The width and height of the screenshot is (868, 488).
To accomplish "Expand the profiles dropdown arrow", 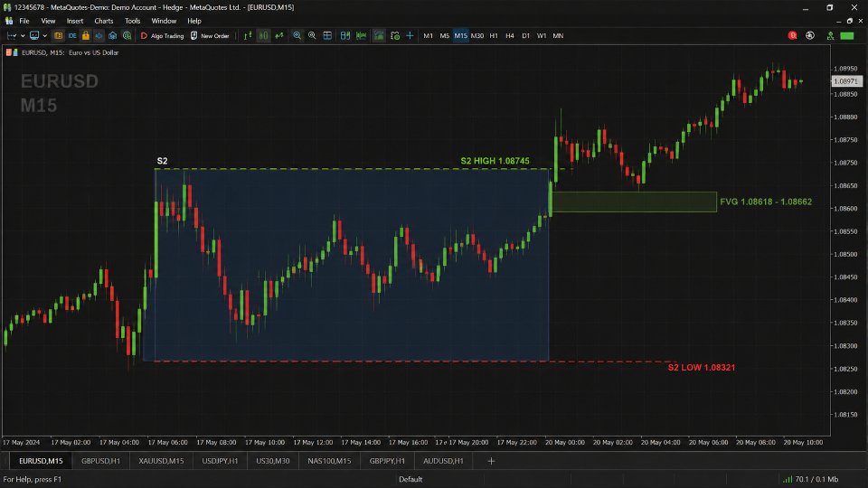I will (x=45, y=36).
